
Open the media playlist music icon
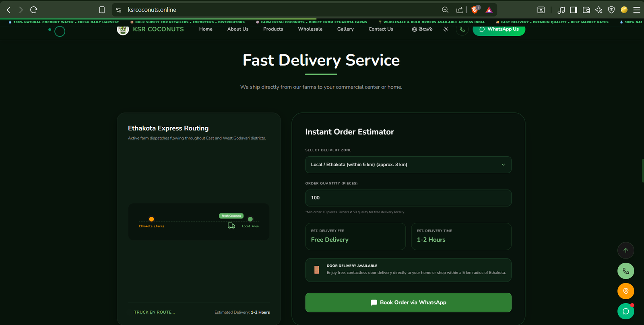click(561, 10)
